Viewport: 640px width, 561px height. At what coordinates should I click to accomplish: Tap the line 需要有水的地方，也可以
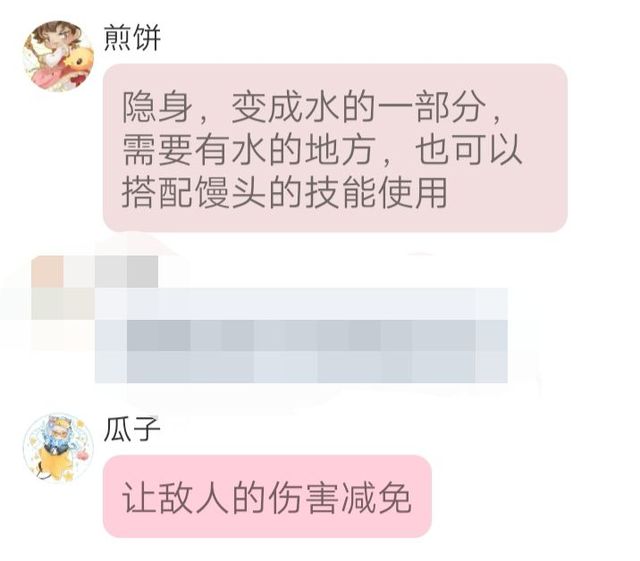[322, 149]
